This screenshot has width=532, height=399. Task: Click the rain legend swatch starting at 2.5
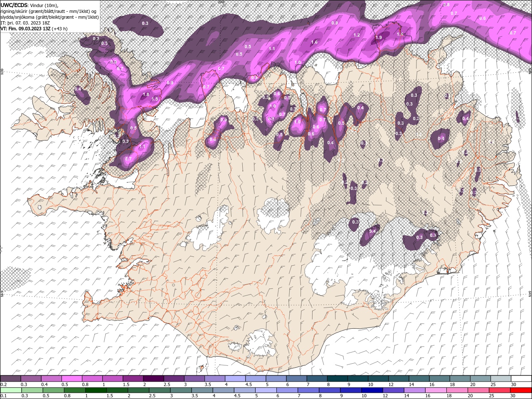tap(160, 390)
